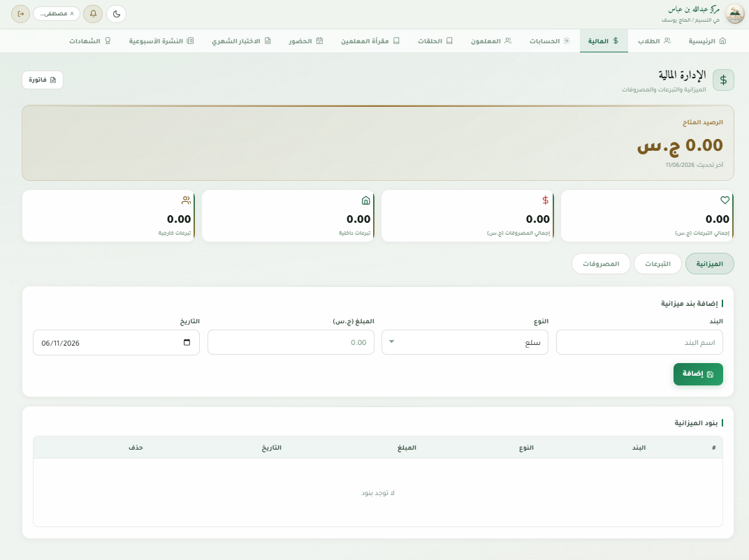
Task: Click the house icon on internal donations card
Action: pos(365,200)
